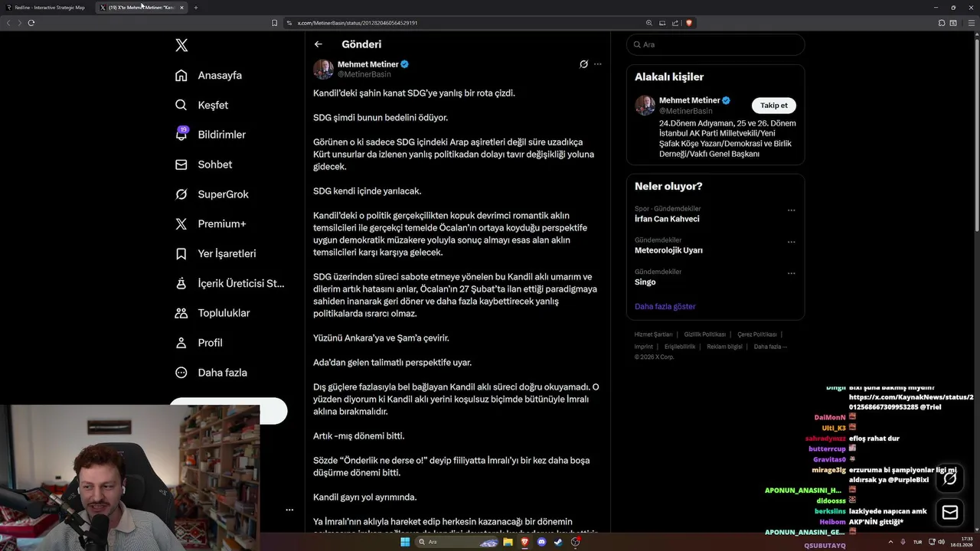
Task: Open Mehmet Metiner avatar in Alakalı kişiler
Action: (645, 105)
